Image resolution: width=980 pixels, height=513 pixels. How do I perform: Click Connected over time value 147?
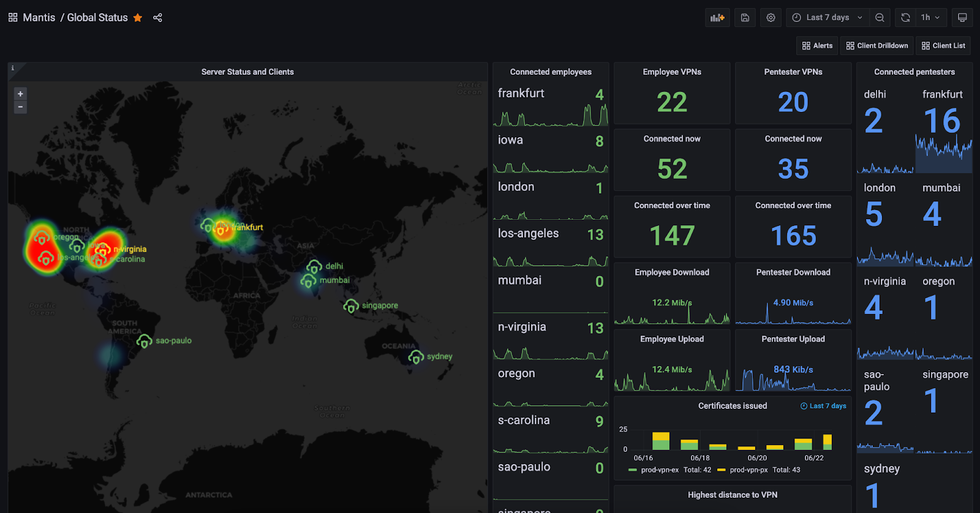[672, 236]
